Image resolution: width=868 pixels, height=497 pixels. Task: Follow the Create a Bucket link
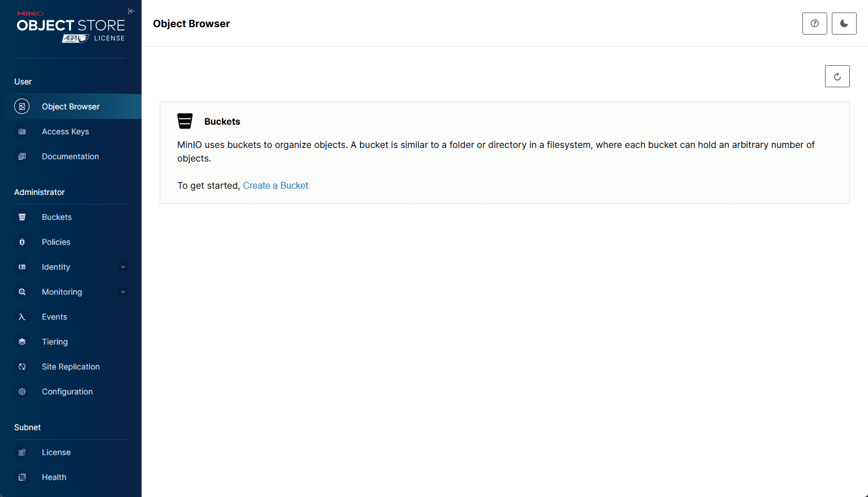tap(276, 185)
